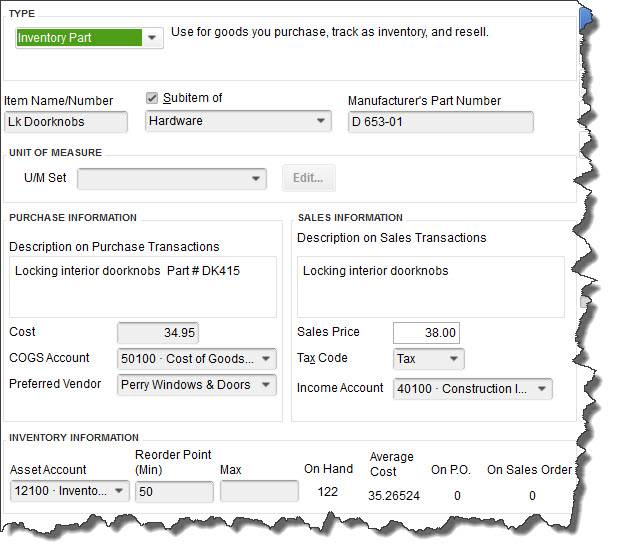The width and height of the screenshot is (619, 556).
Task: Select the Cost field
Action: pyautogui.click(x=159, y=332)
